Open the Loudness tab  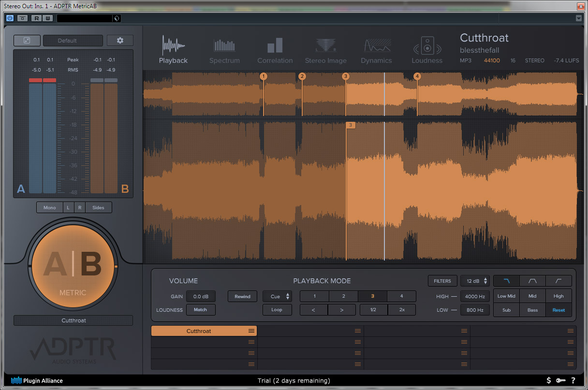[x=427, y=51]
